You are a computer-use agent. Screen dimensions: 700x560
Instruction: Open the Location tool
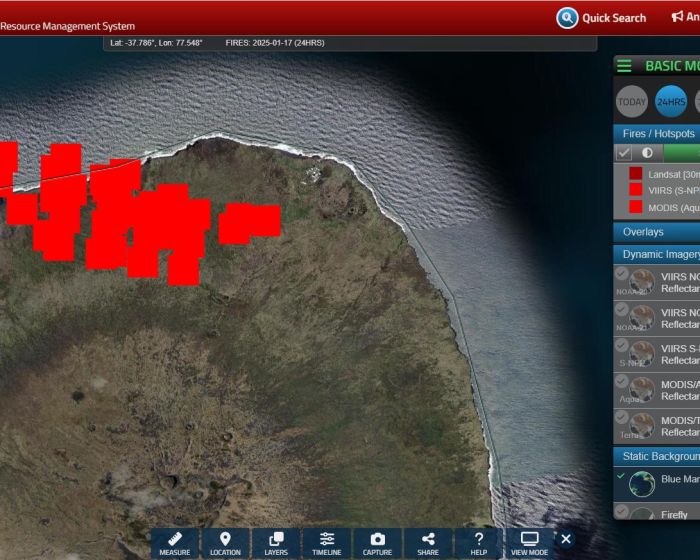point(225,543)
